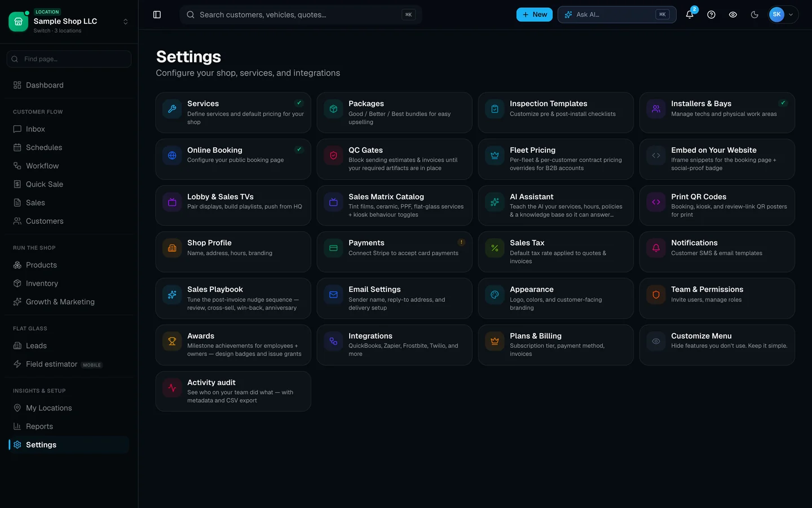The height and width of the screenshot is (508, 812).
Task: Open Customers in the sidebar
Action: click(x=69, y=221)
